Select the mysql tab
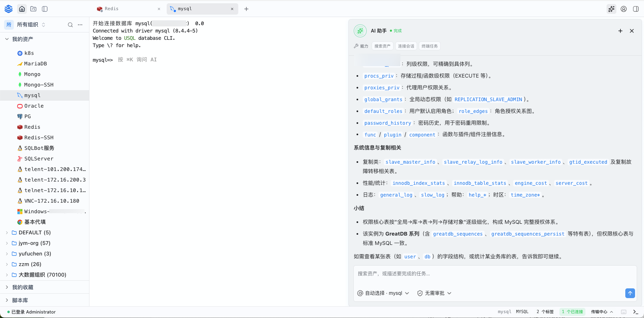The width and height of the screenshot is (644, 318). [203, 9]
